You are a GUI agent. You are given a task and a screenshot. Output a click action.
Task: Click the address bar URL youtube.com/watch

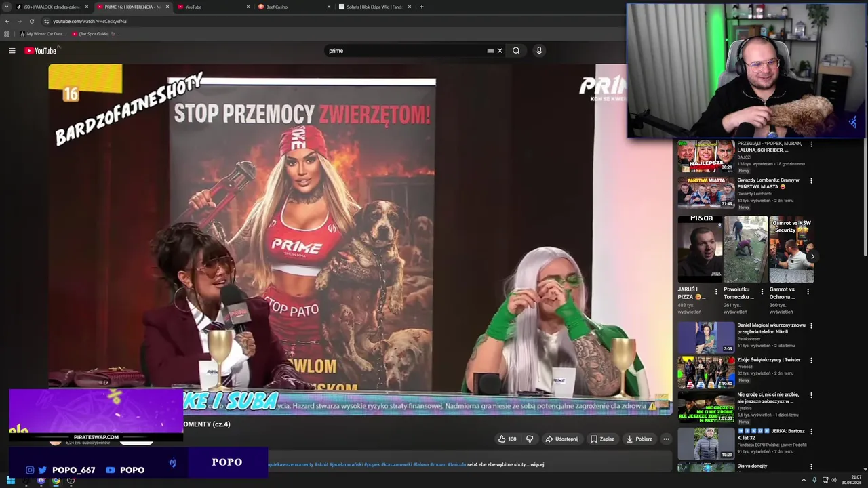(x=90, y=21)
